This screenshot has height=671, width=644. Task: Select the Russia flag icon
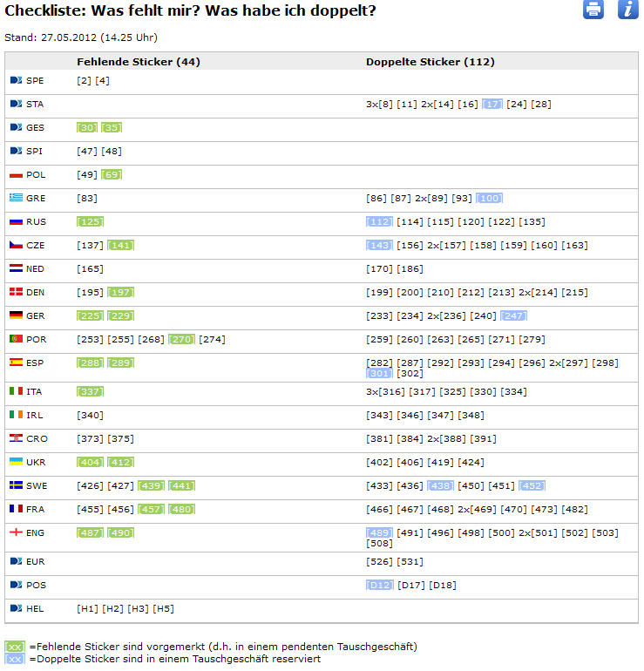(x=16, y=221)
